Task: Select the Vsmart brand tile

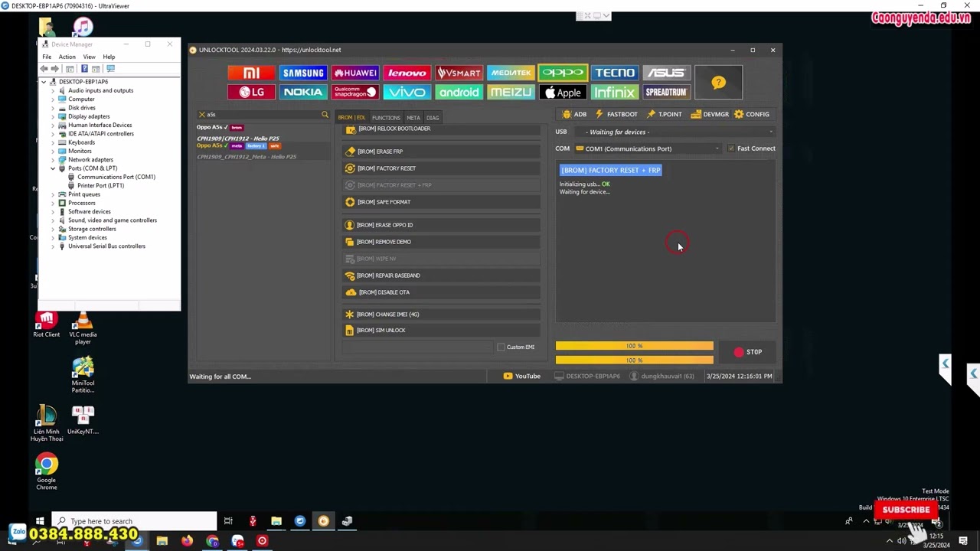Action: click(x=459, y=73)
